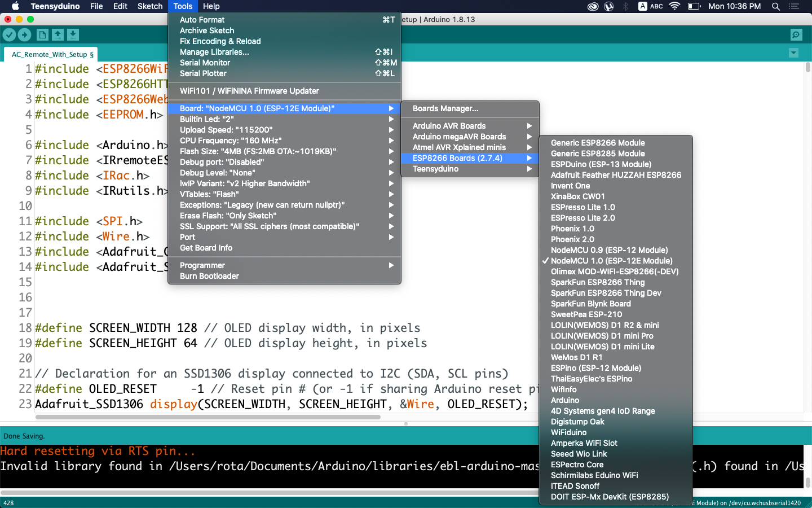Click the menu bar clock Mon 10:36 PM
This screenshot has height=508, width=812.
pyautogui.click(x=734, y=6)
